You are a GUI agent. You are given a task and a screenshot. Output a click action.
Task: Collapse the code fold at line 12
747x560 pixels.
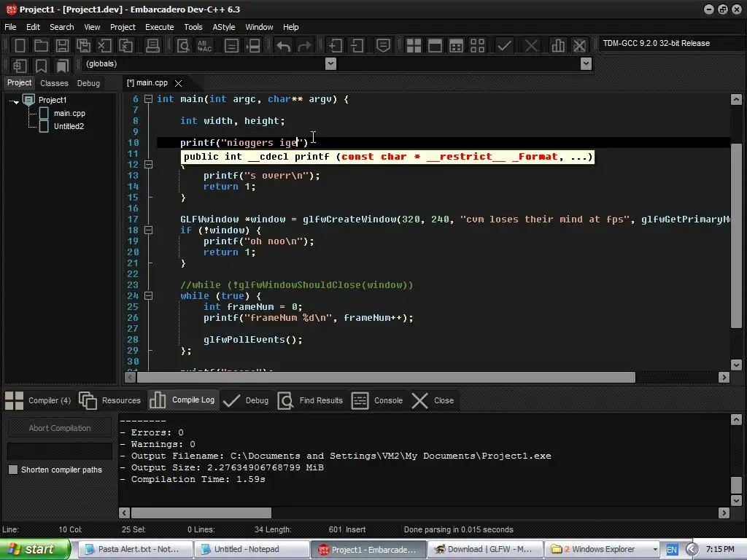point(148,164)
